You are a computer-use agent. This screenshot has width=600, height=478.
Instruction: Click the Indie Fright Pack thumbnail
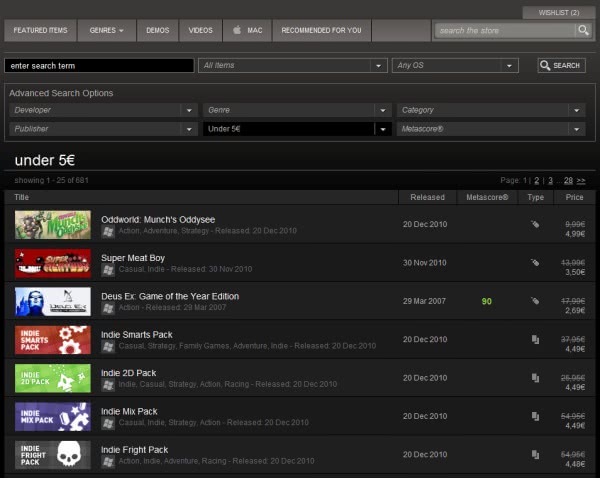(x=53, y=455)
